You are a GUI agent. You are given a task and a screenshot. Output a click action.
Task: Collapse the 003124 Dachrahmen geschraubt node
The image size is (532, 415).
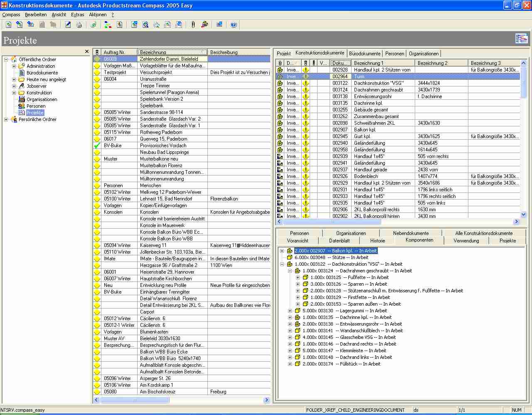click(290, 271)
